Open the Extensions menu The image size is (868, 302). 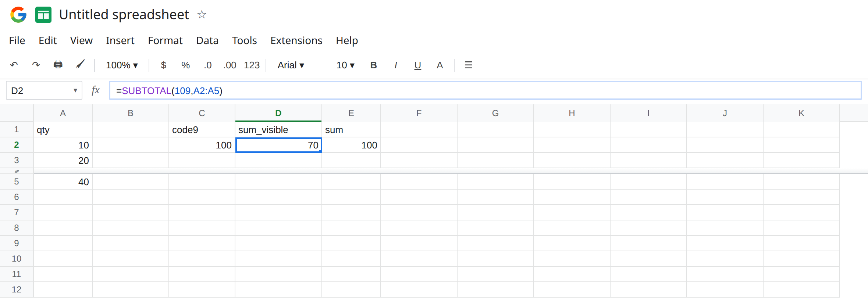point(296,40)
